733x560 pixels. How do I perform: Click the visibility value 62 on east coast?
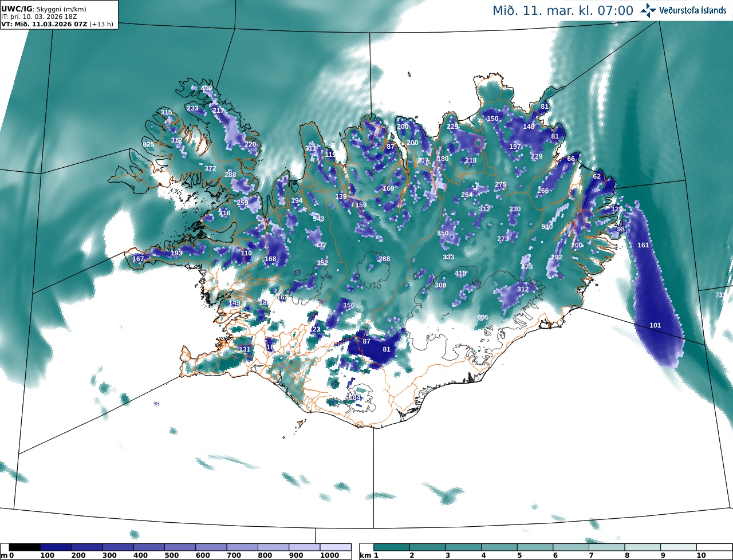[597, 176]
